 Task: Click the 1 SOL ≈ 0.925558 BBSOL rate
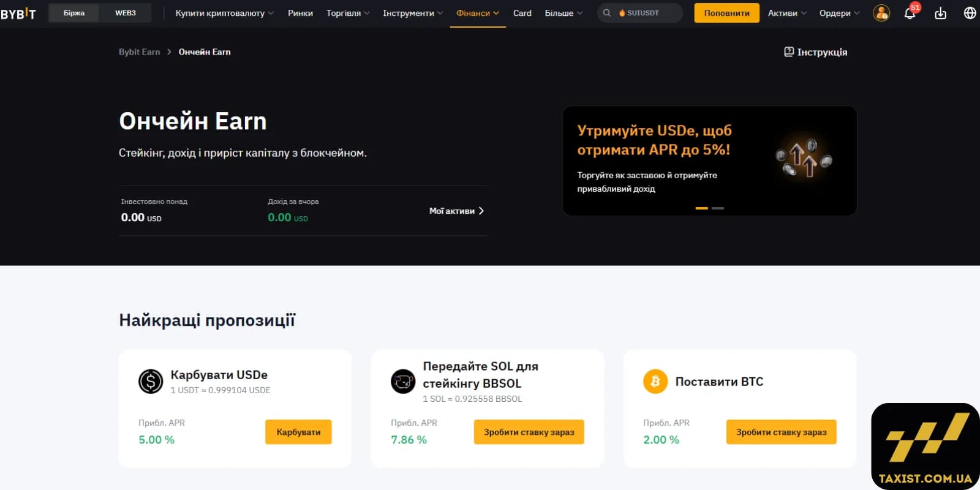pyautogui.click(x=472, y=399)
